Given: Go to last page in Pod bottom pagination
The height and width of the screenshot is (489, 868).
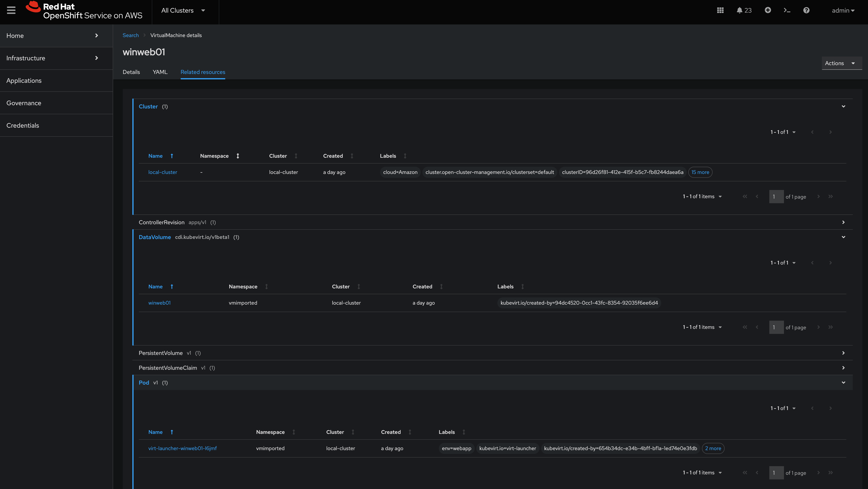Looking at the screenshot, I should (x=831, y=473).
